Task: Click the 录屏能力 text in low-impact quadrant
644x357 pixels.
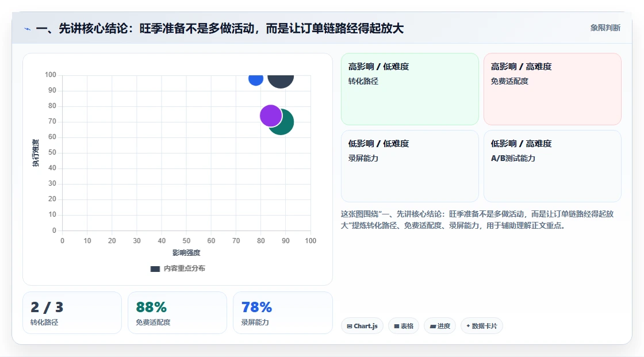Action: coord(363,158)
